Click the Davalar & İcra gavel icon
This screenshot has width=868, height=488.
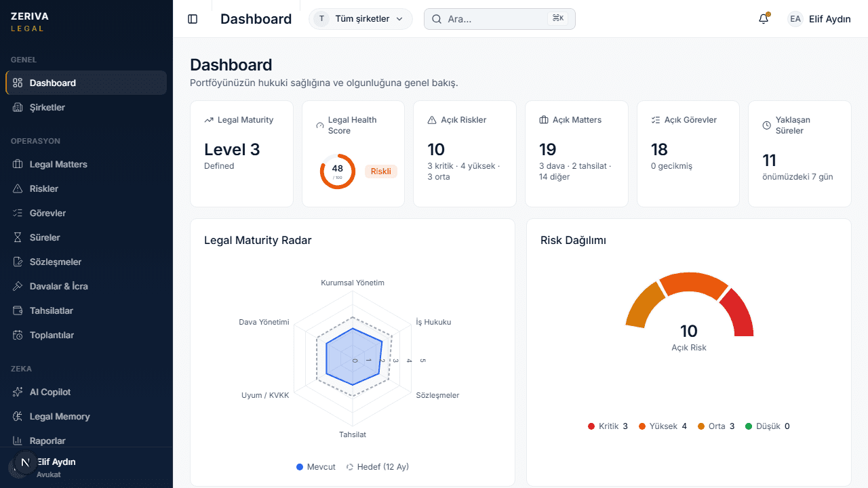click(x=18, y=286)
